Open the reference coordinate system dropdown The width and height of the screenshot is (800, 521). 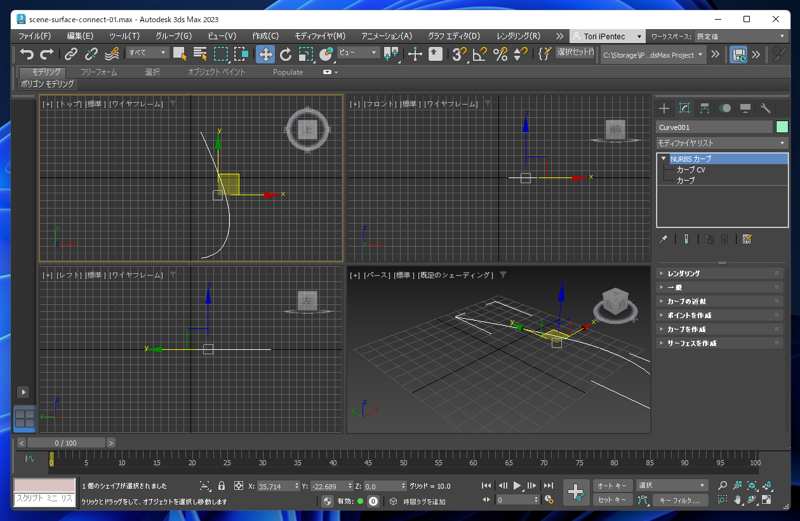pos(358,53)
